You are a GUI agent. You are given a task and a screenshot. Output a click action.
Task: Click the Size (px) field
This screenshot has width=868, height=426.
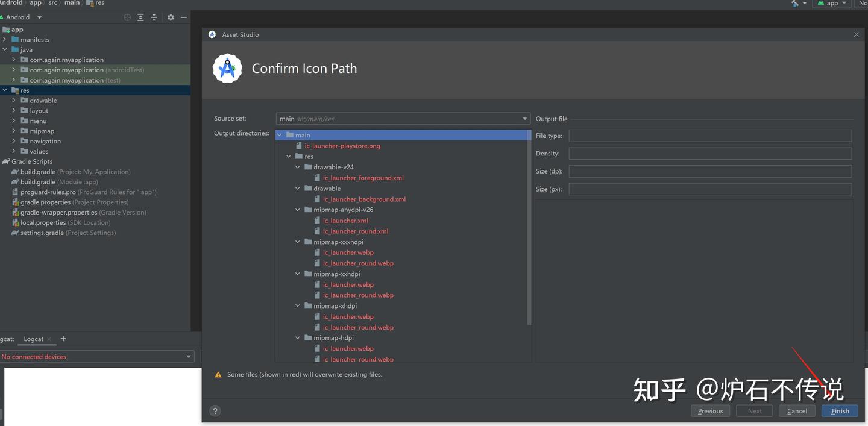point(710,189)
